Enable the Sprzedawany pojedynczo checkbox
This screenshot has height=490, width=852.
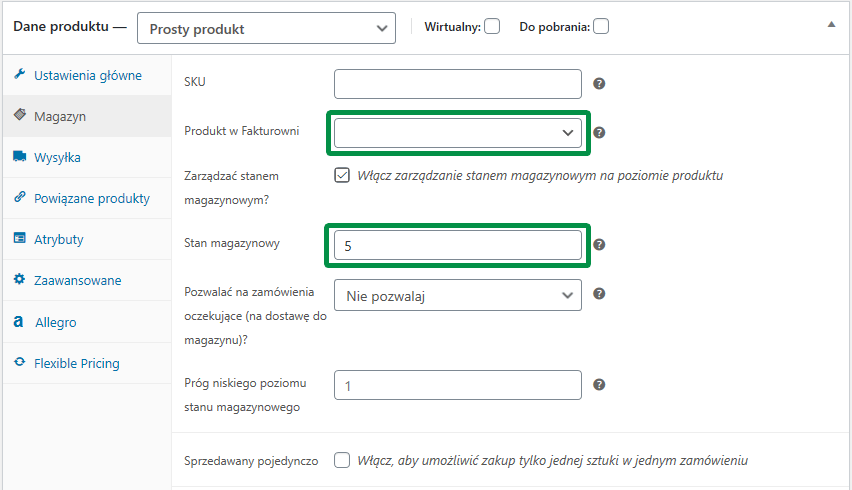point(342,460)
